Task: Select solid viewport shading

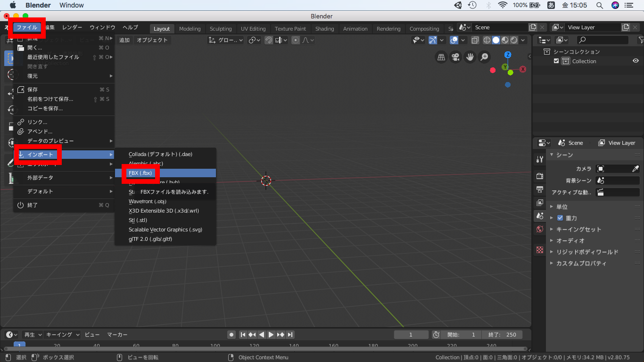Action: click(496, 40)
